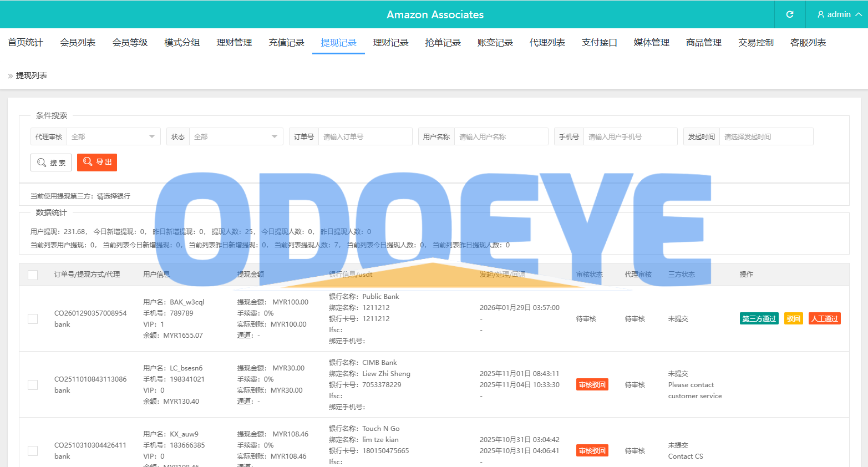868x467 pixels.
Task: Click the search magnifier button
Action: click(51, 163)
